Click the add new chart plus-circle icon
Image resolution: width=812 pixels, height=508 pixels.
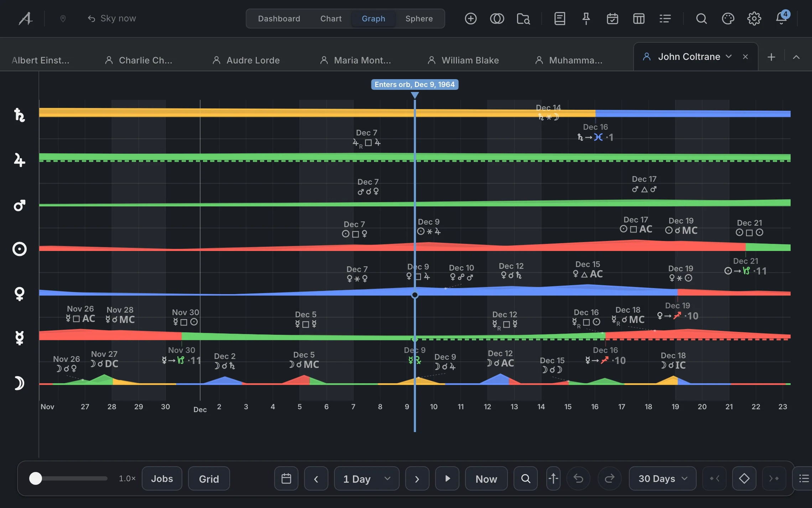pos(470,19)
